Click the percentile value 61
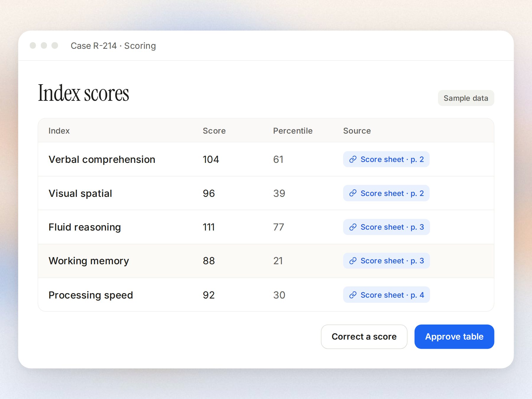 click(278, 160)
